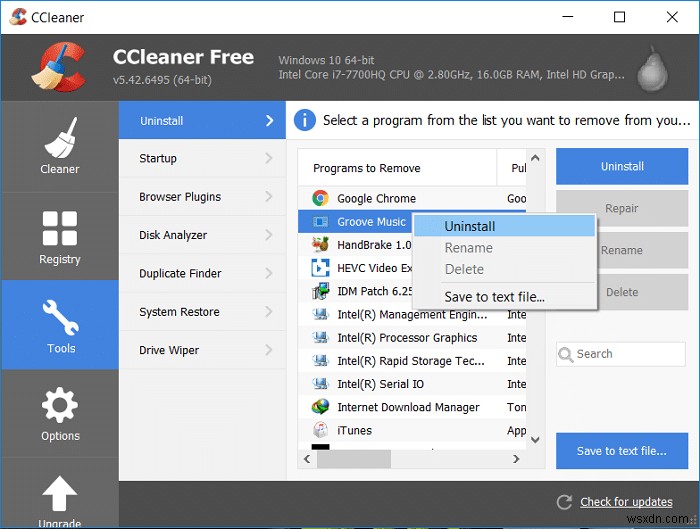Image resolution: width=700 pixels, height=529 pixels.
Task: Open the Drive Wiper section
Action: click(202, 350)
